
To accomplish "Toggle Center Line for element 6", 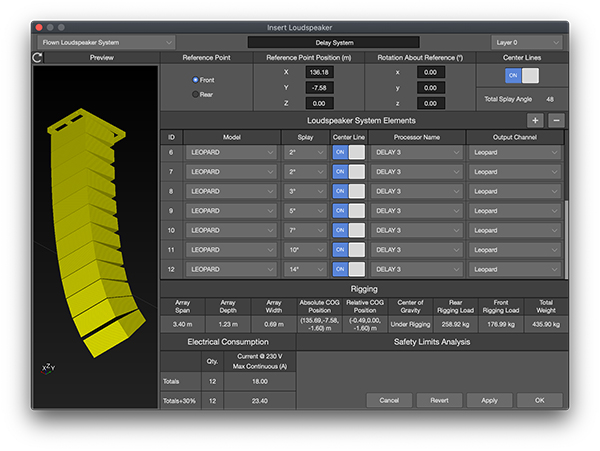I will pos(349,152).
